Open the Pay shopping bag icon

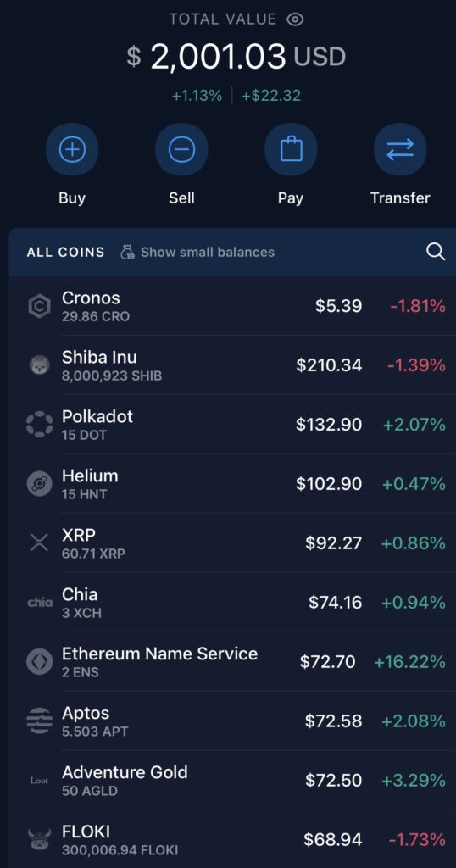pos(291,149)
